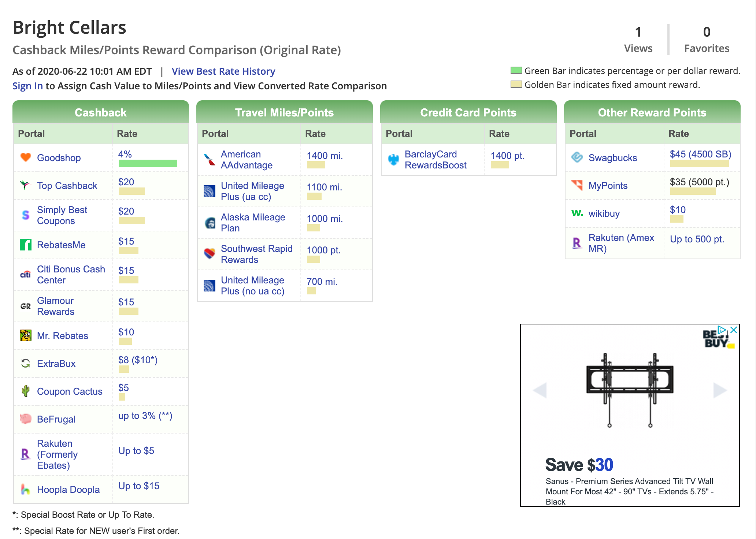The height and width of the screenshot is (539, 756).
Task: Click the Swagbucks logo icon
Action: tap(577, 157)
